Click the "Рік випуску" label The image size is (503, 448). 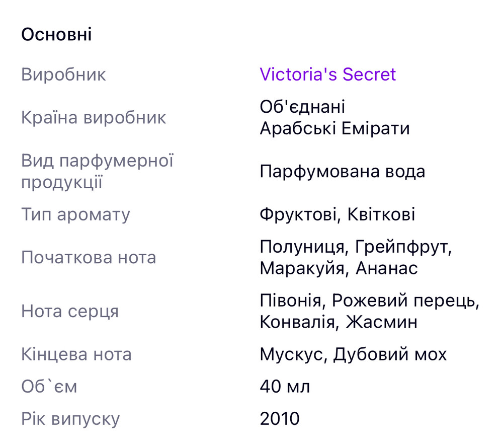coord(70,419)
